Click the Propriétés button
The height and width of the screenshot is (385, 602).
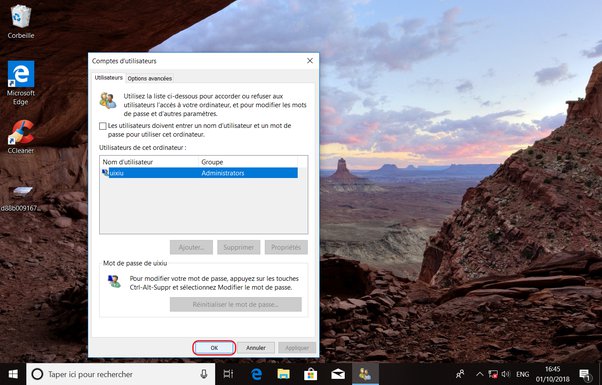tap(286, 247)
